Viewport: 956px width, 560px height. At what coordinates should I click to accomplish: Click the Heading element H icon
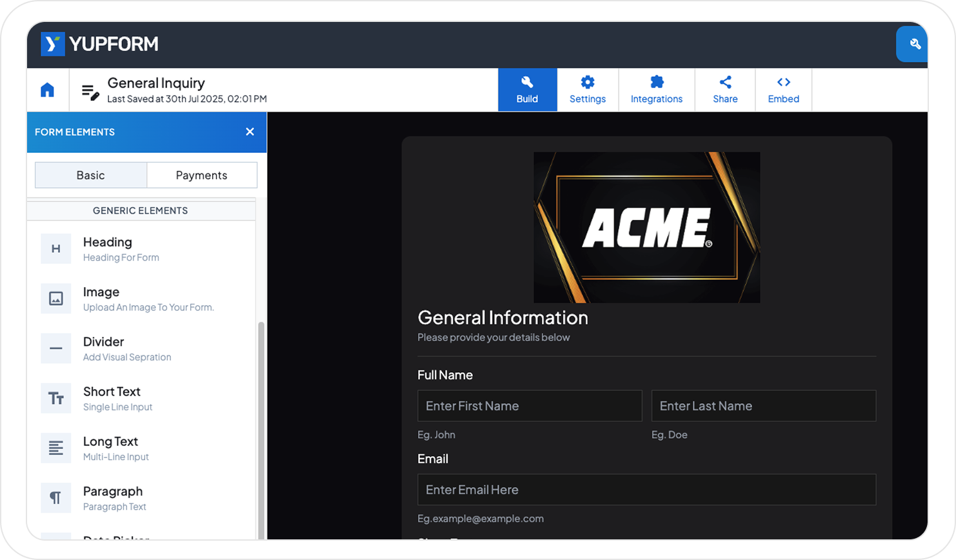coord(56,249)
